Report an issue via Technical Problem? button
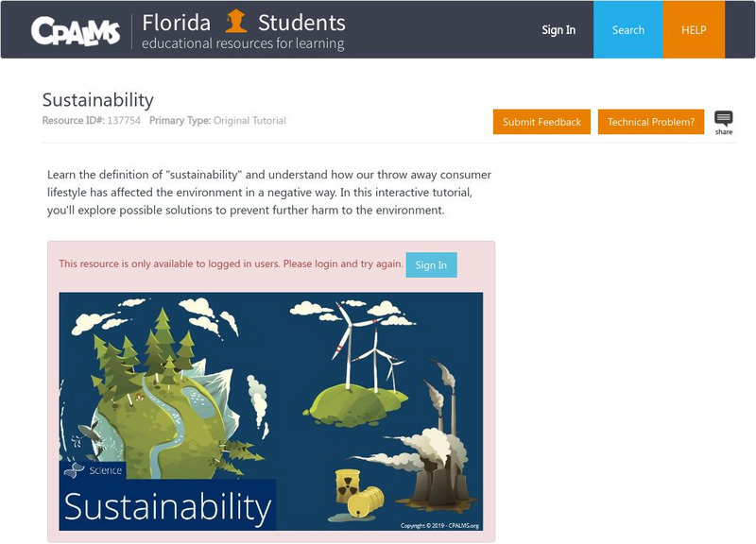Image resolution: width=756 pixels, height=544 pixels. pos(651,122)
